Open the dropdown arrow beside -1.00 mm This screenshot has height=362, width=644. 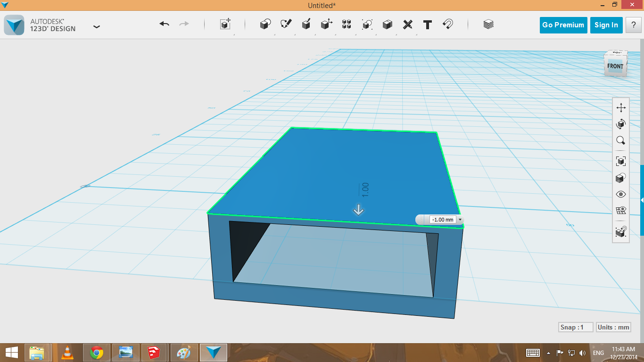point(460,220)
